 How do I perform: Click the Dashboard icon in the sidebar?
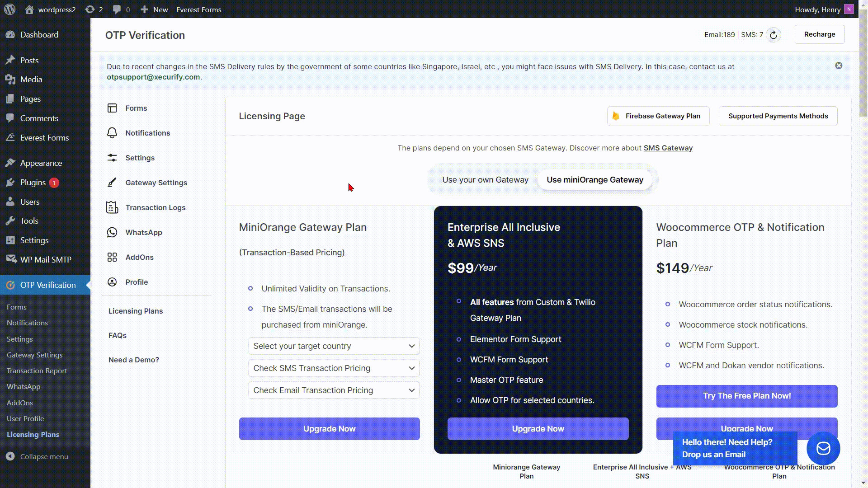click(10, 35)
